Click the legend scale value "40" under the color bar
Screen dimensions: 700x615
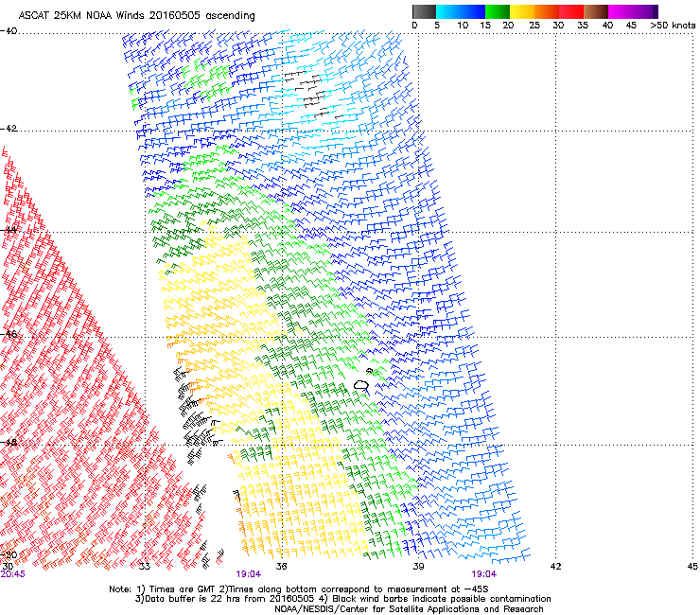[607, 26]
